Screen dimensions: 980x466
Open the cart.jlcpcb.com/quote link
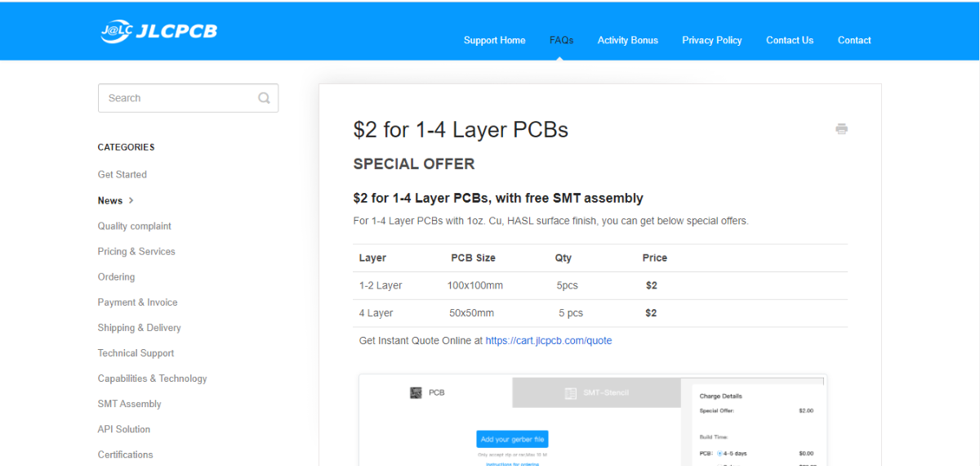point(549,341)
